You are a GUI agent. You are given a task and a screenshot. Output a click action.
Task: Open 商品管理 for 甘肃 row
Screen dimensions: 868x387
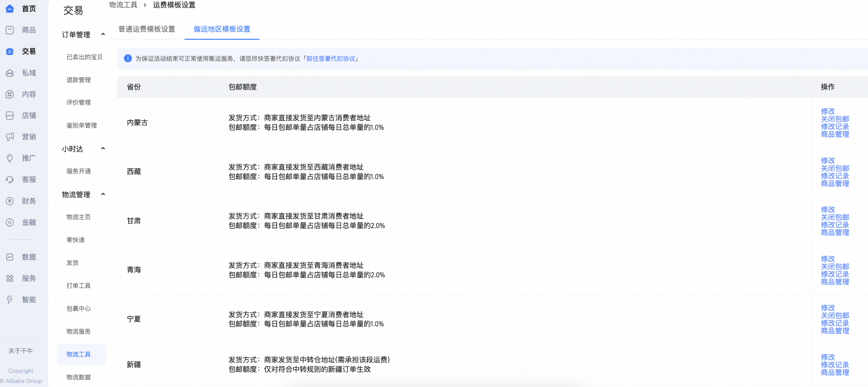click(x=835, y=232)
